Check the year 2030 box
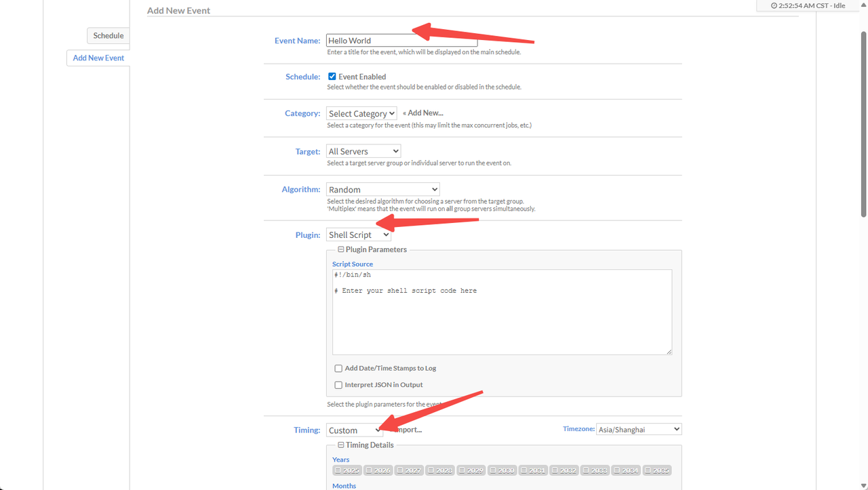 click(502, 470)
